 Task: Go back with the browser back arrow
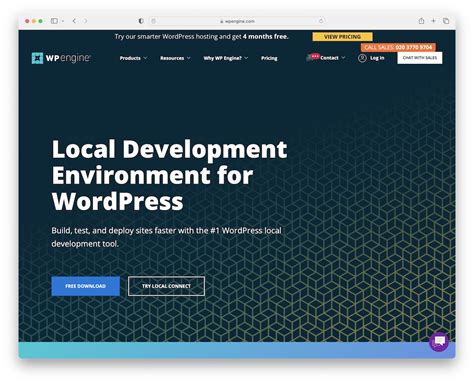(74, 21)
